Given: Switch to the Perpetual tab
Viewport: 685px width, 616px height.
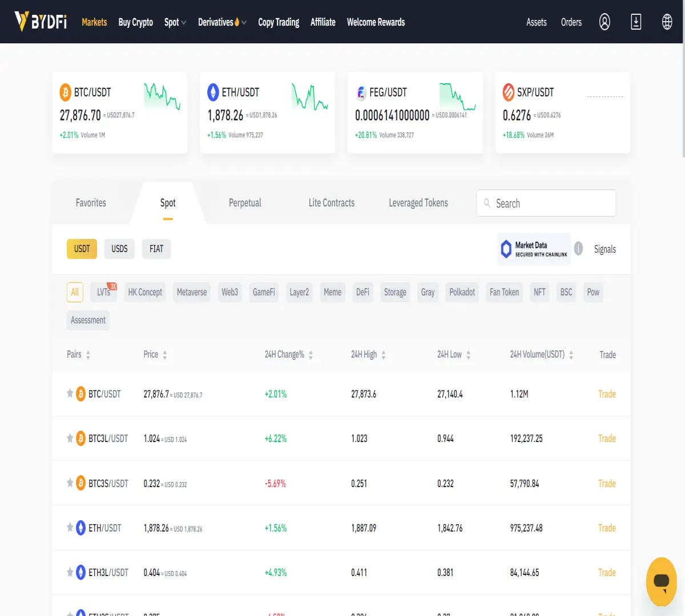Looking at the screenshot, I should 245,203.
